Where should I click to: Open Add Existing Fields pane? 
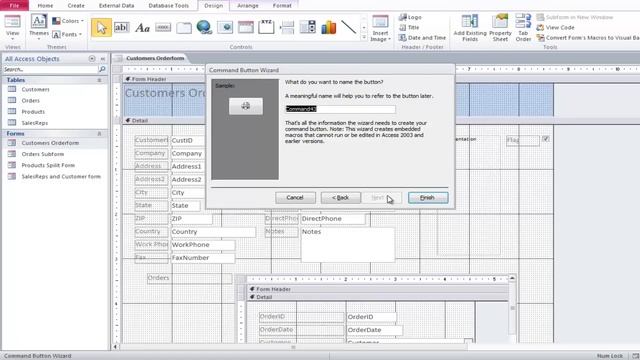click(x=470, y=28)
